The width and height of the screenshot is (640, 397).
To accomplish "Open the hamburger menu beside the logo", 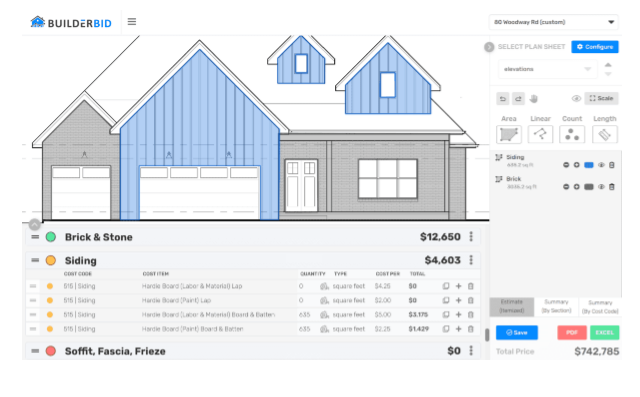I will click(x=131, y=22).
